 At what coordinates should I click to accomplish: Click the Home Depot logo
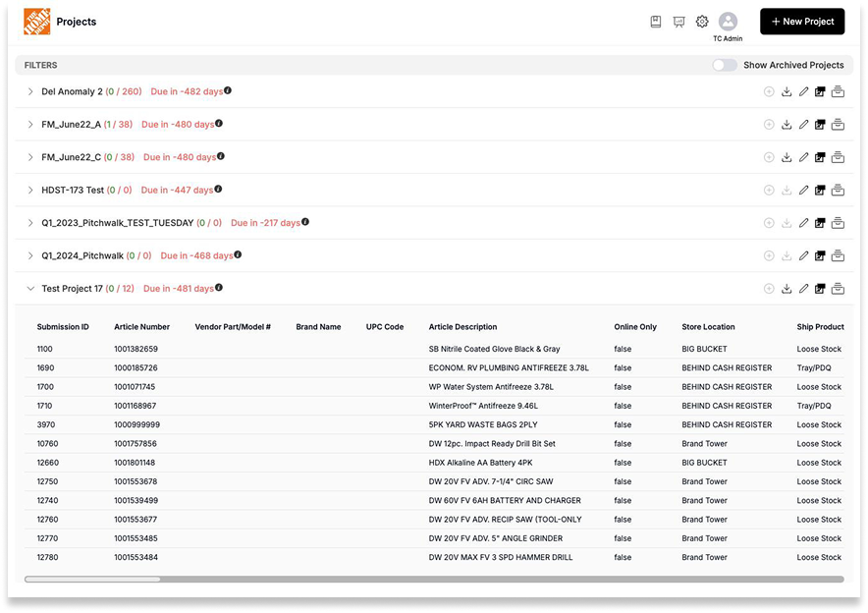pos(37,22)
